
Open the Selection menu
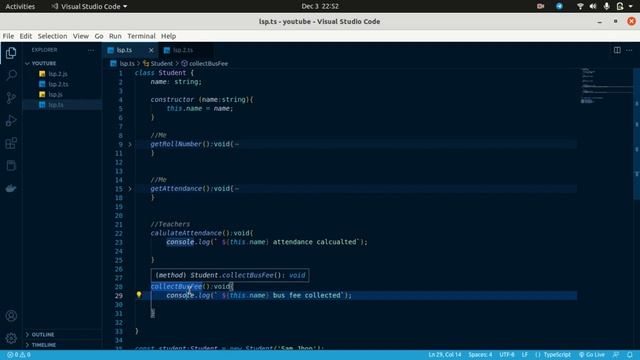click(52, 36)
